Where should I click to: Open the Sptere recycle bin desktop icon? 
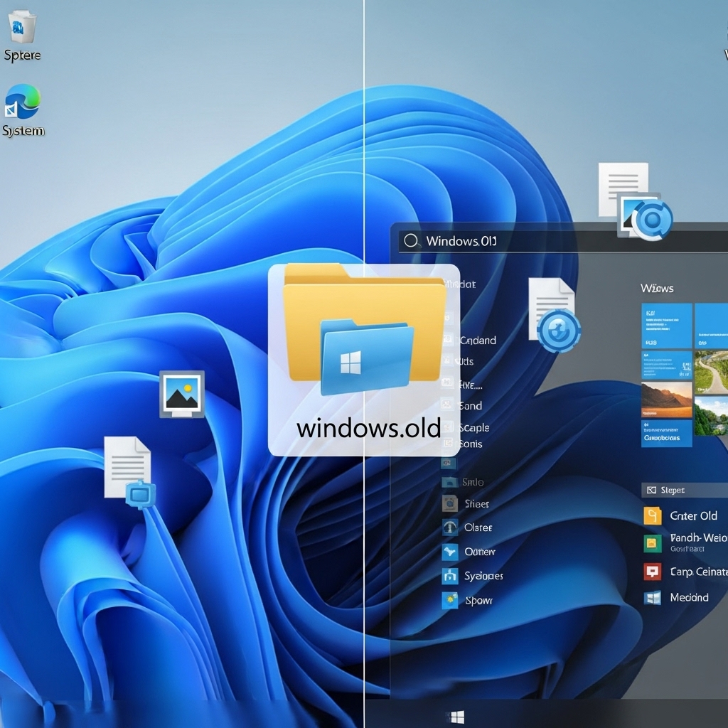click(22, 36)
